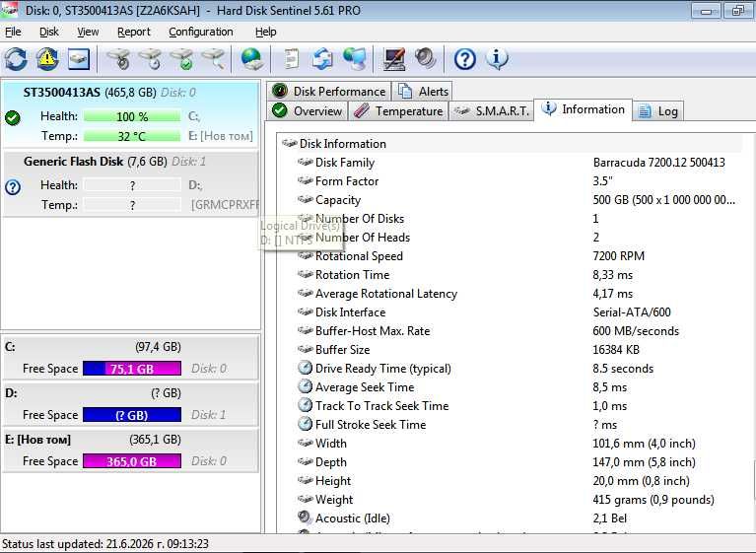
Task: Click the warning triangle refresh toolbar icon
Action: pyautogui.click(x=47, y=59)
